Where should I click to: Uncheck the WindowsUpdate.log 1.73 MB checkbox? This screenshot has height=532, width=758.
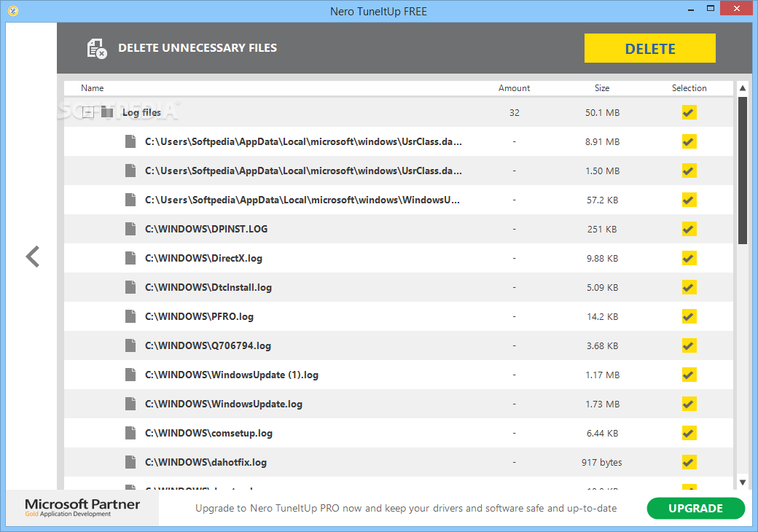689,404
